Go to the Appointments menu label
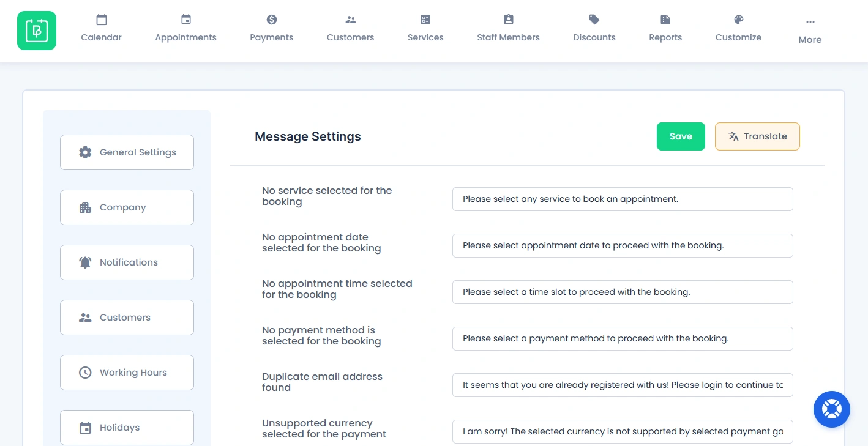868x446 pixels. click(x=186, y=37)
